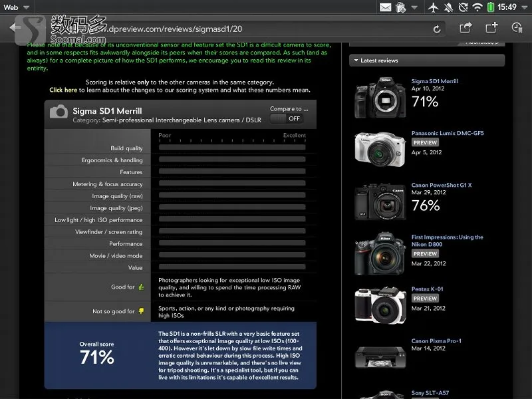Click the Nikon D800 camera thumbnail
This screenshot has width=532, height=399.
coord(380,253)
